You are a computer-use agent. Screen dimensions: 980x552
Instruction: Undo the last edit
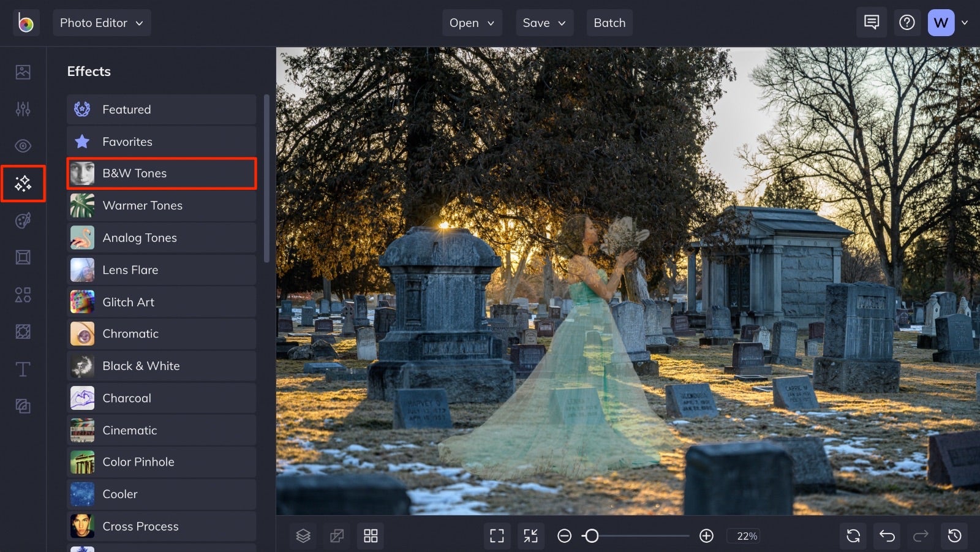click(886, 535)
